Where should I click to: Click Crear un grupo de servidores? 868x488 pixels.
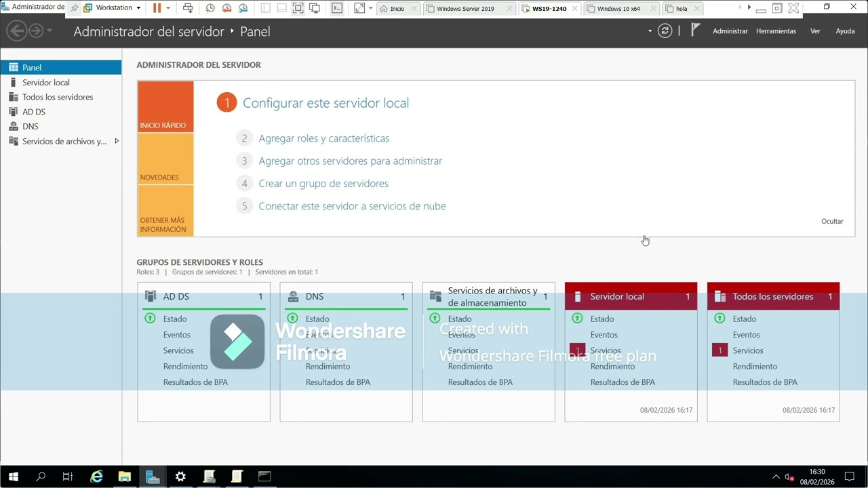[323, 184]
